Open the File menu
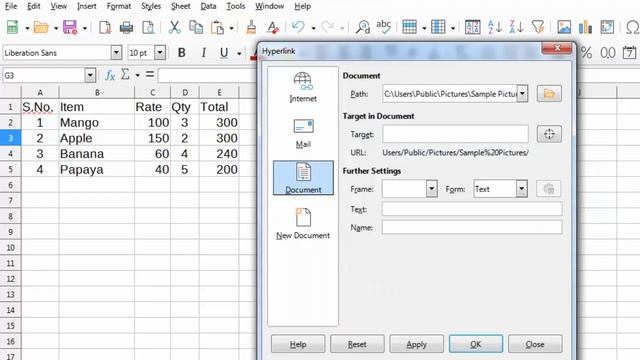The image size is (640, 360). click(11, 6)
